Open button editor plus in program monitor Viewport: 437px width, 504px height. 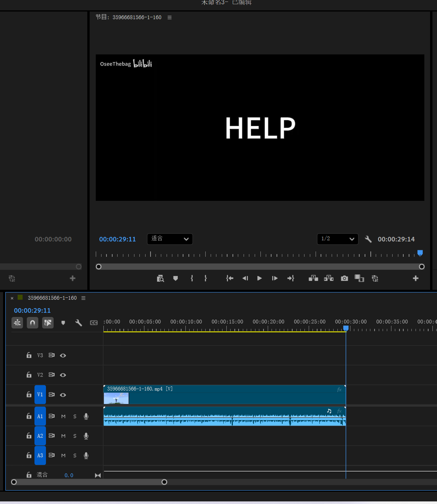coord(416,278)
